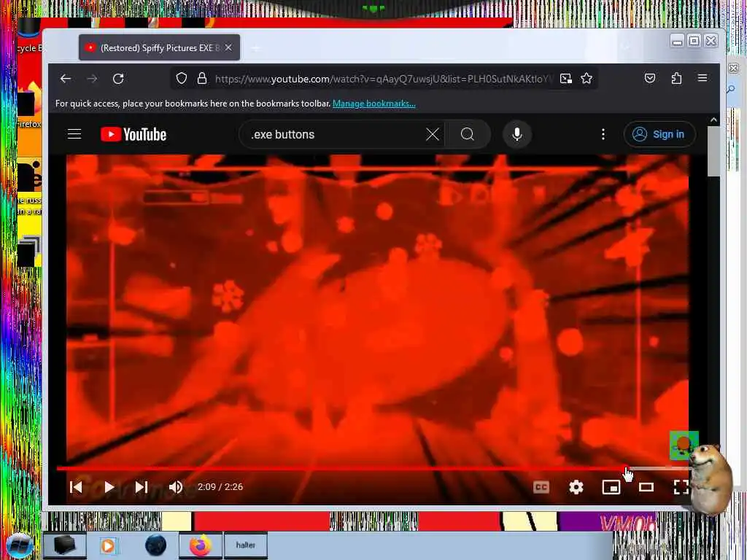Image resolution: width=747 pixels, height=560 pixels.
Task: Switch to theater mode
Action: tap(646, 487)
